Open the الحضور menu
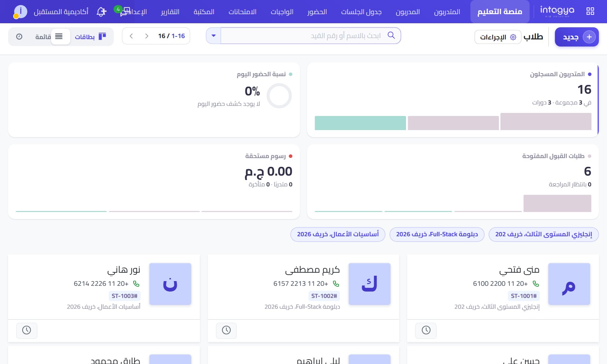Screen dimensions: 607x364 coord(317,12)
